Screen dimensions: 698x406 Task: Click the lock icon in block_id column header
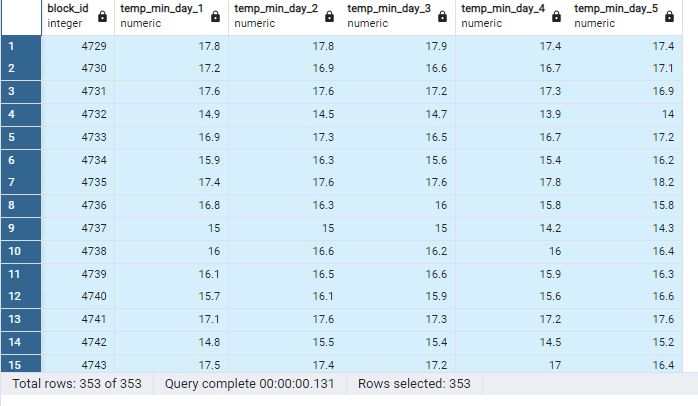tap(102, 17)
